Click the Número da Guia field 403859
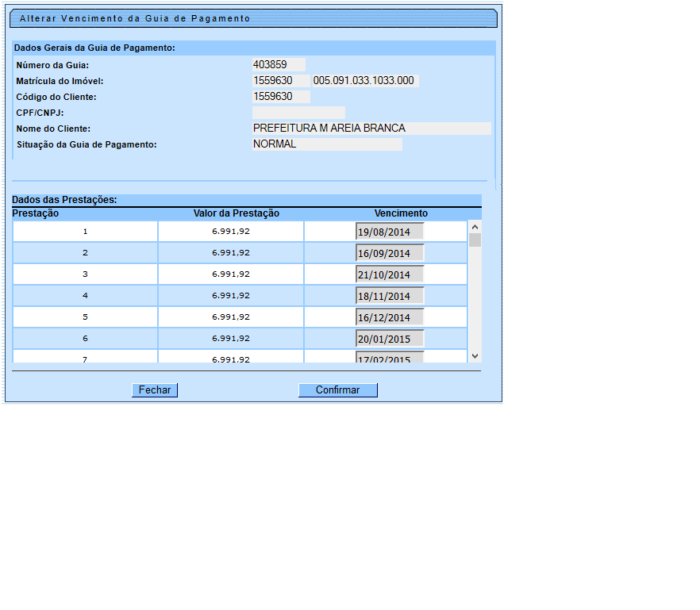700x610 pixels. point(279,65)
